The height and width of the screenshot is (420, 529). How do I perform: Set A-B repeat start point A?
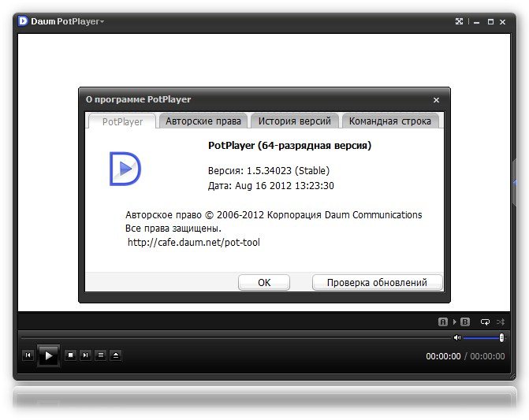(x=442, y=322)
